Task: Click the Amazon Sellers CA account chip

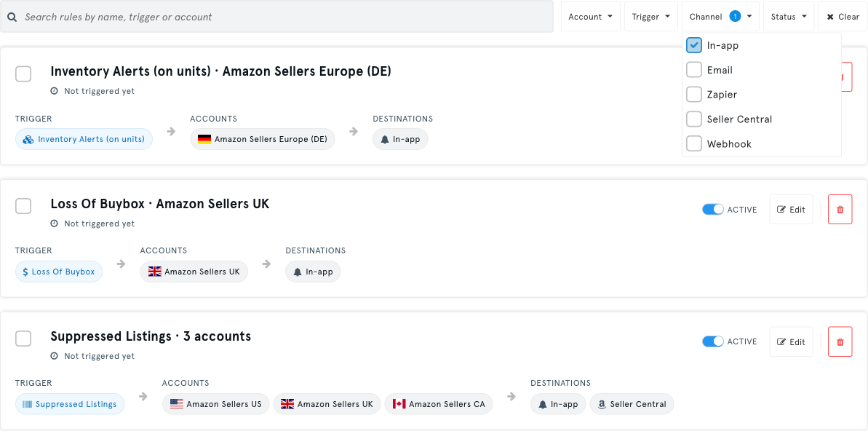Action: tap(439, 404)
